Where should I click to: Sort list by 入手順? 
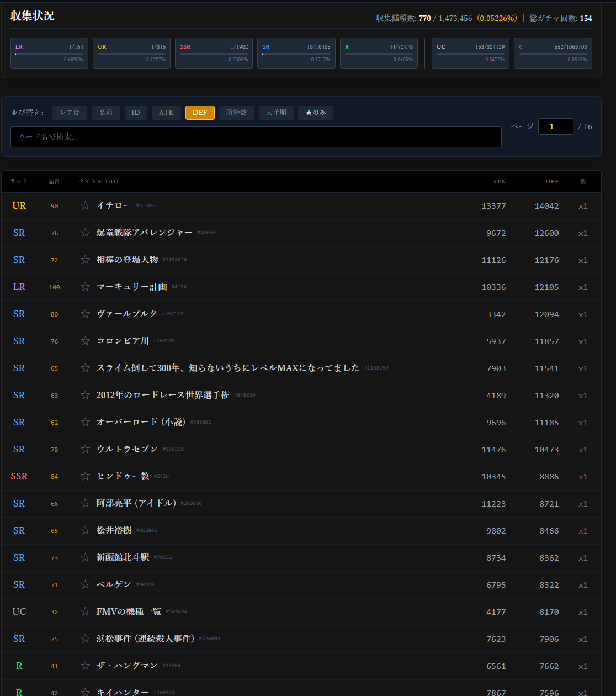click(x=276, y=113)
